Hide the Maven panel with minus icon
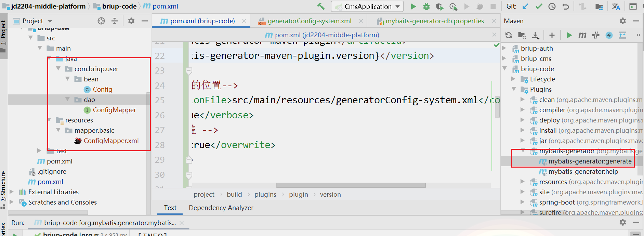644x236 pixels. coord(636,21)
